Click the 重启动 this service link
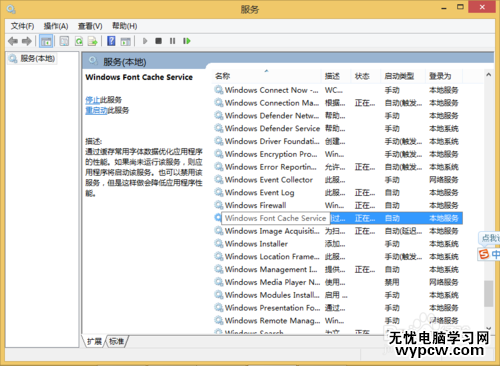Image resolution: width=500 pixels, height=366 pixels. tap(96, 110)
